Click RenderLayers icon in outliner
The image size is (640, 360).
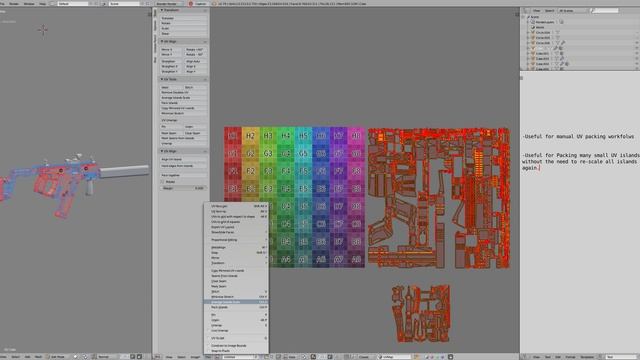click(533, 22)
